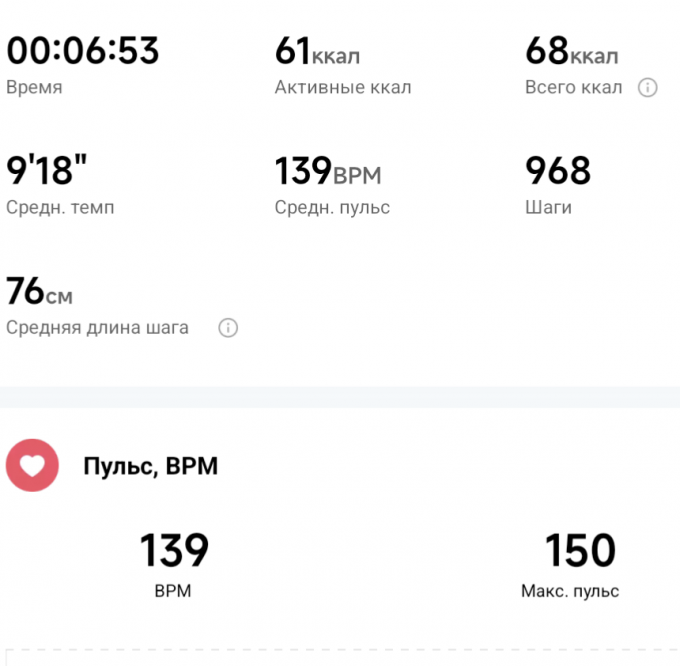The image size is (680, 666).
Task: Tap the 61 ккал active calories value
Action: click(x=317, y=50)
